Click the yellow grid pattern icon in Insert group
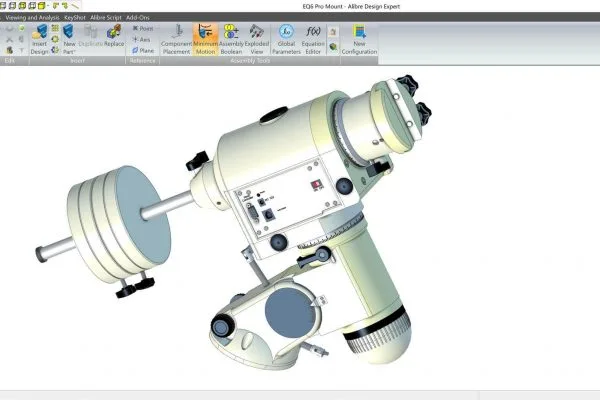 click(x=55, y=28)
